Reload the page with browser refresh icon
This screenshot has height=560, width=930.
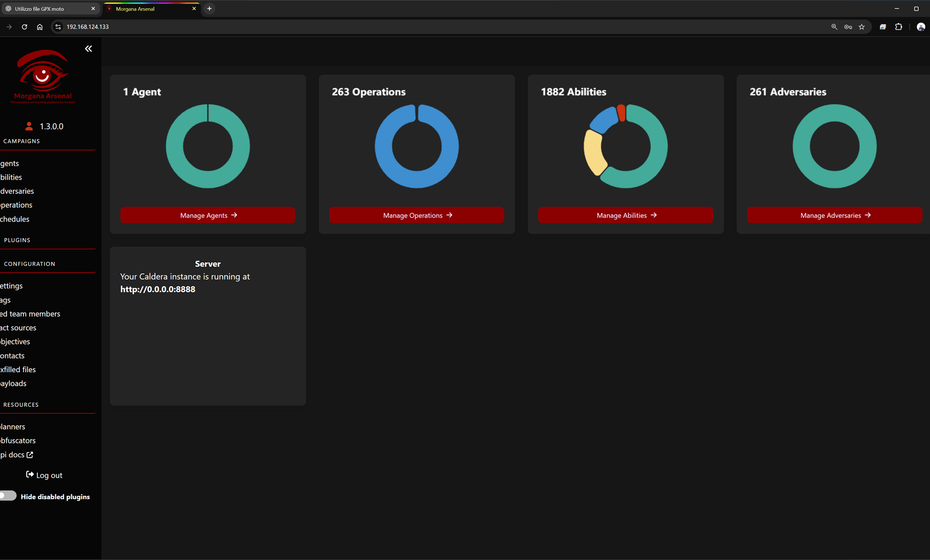pos(24,27)
